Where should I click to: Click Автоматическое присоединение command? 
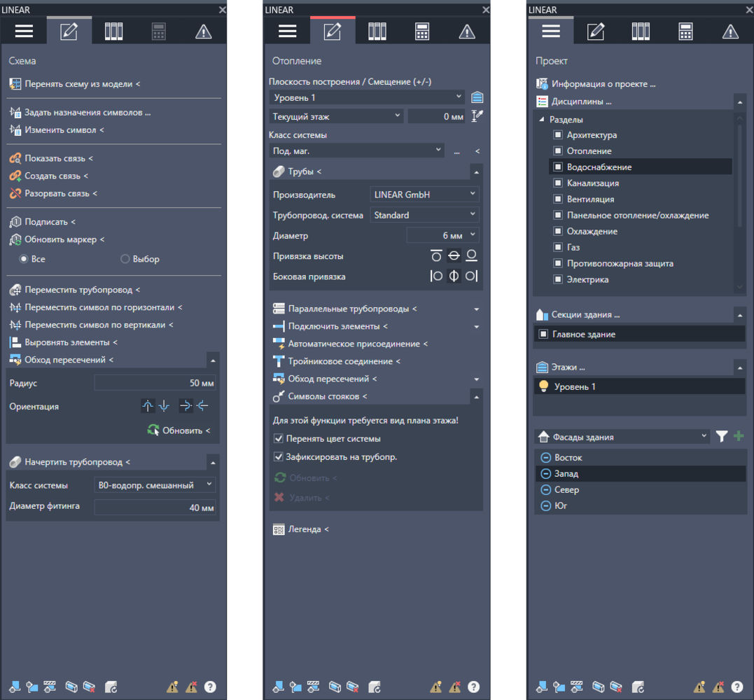350,344
